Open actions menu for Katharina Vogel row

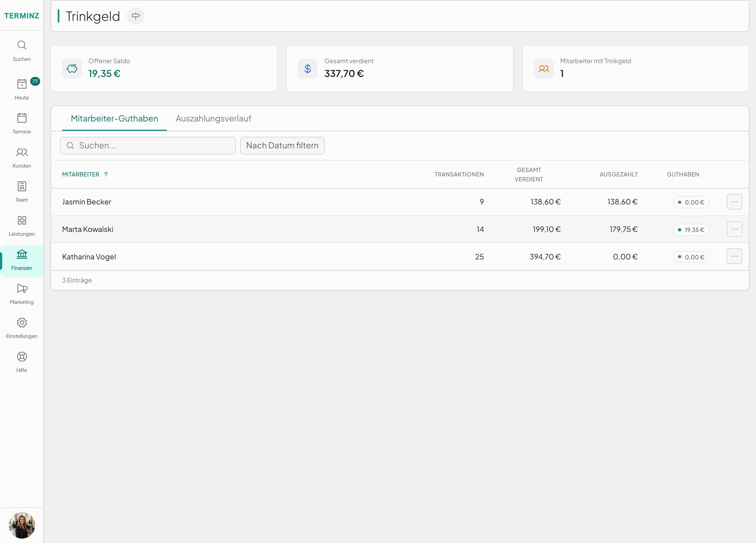(x=734, y=256)
